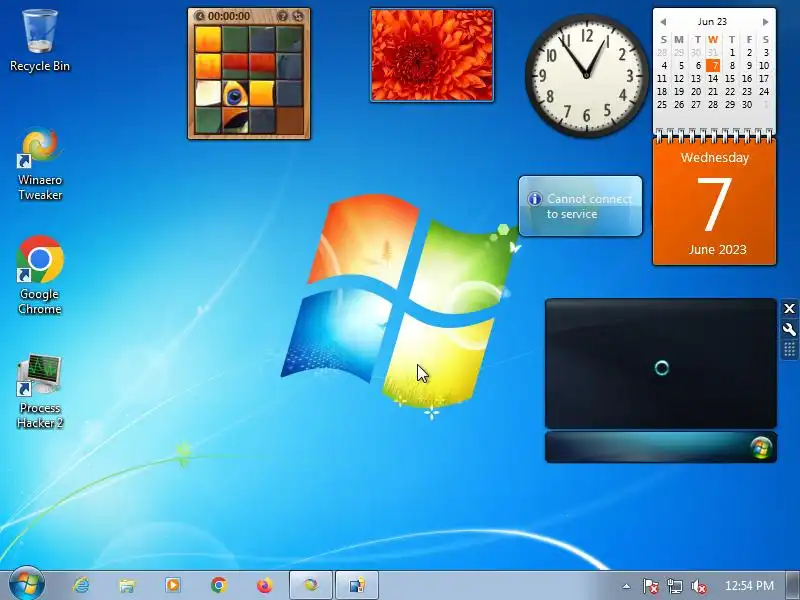Click the 'Jun 23' calendar header
The height and width of the screenshot is (600, 800).
click(712, 21)
